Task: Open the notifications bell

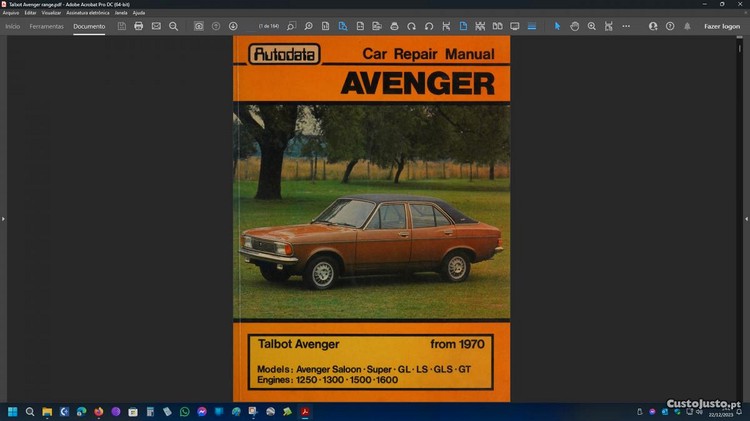Action: click(687, 26)
